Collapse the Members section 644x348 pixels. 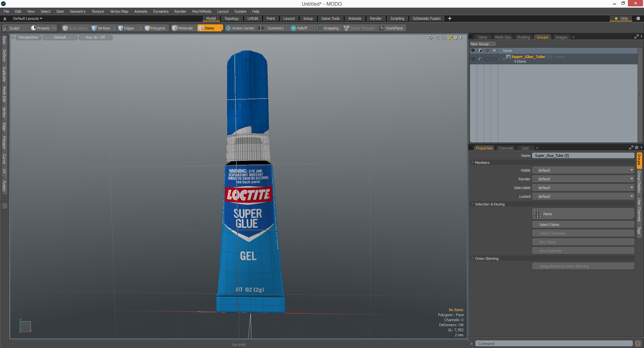[x=473, y=163]
